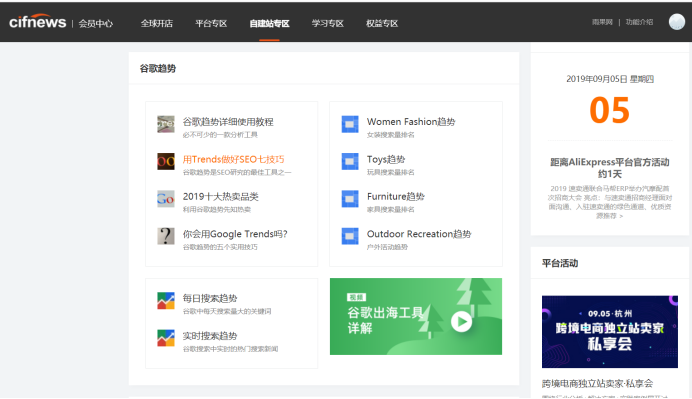The image size is (692, 399).
Task: Open the 权益专区 tab
Action: [x=382, y=23]
